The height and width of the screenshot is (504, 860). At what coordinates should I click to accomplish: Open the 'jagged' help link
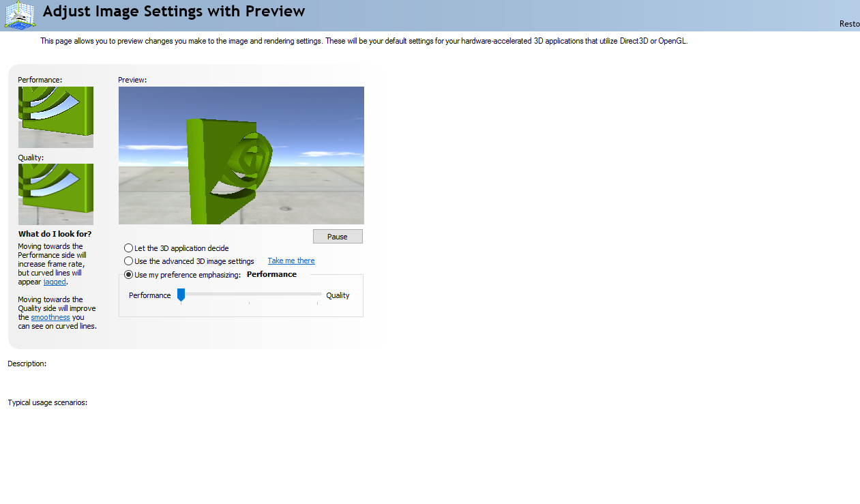click(55, 282)
